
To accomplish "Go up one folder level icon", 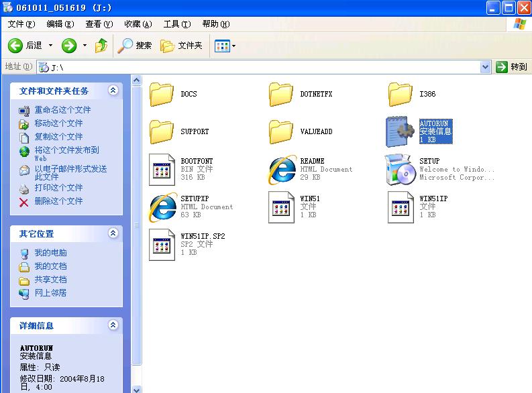I will coord(101,46).
